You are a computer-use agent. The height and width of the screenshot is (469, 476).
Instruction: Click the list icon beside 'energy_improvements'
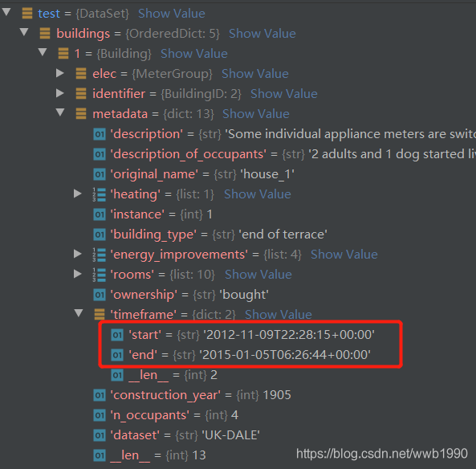coord(100,255)
